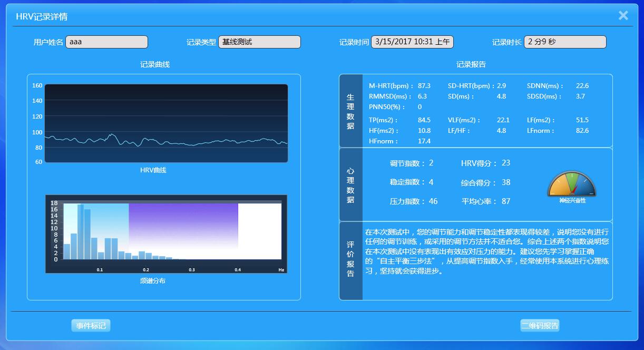The image size is (644, 350).
Task: Click the 记录类型 field showing 基线测试
Action: click(260, 42)
